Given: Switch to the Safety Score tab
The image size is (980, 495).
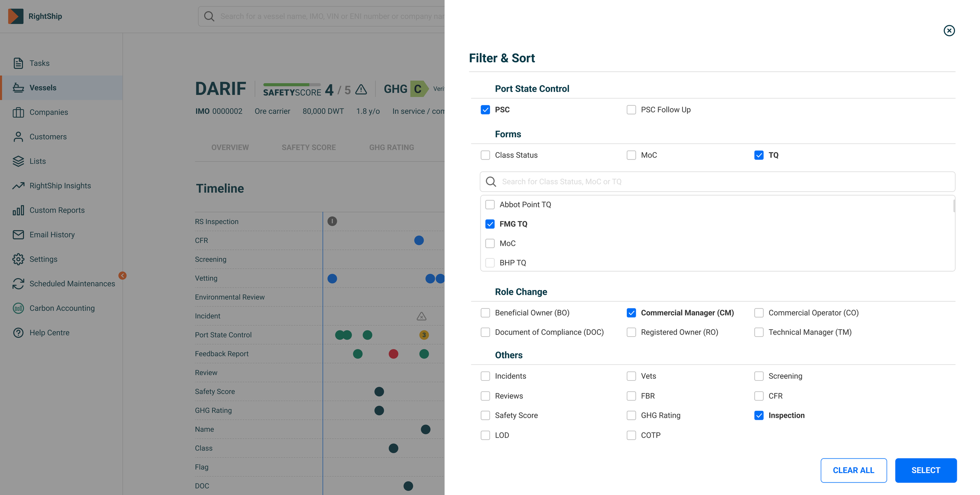Looking at the screenshot, I should [x=309, y=147].
